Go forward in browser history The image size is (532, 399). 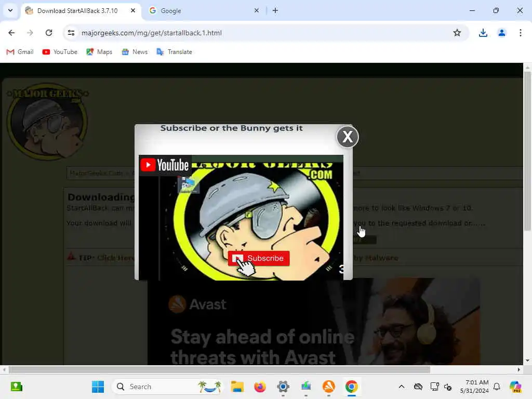click(x=30, y=33)
